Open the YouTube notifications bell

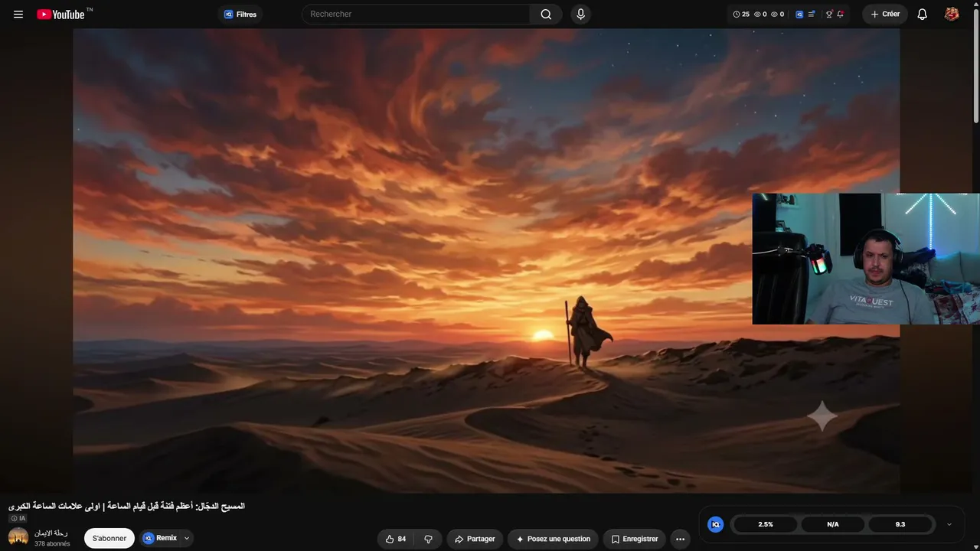pos(923,15)
